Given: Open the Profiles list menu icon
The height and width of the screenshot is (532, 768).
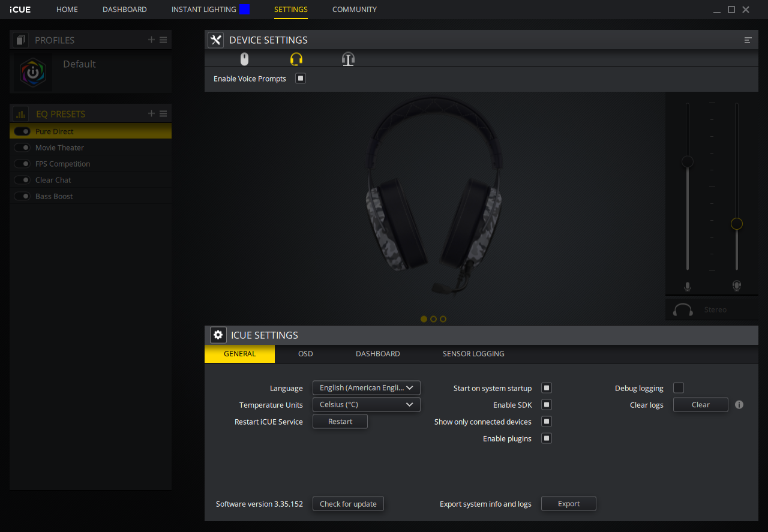Looking at the screenshot, I should tap(163, 40).
